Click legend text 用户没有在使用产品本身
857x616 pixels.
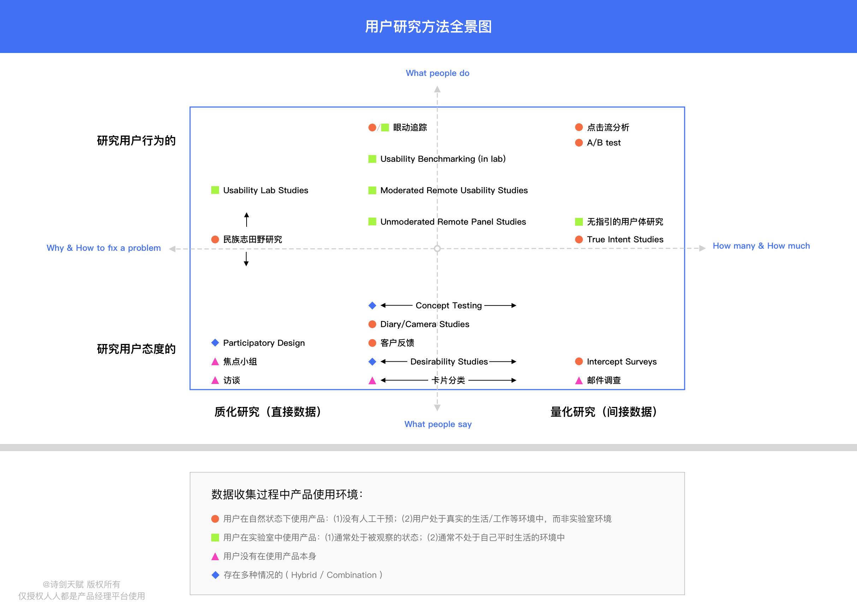click(270, 556)
